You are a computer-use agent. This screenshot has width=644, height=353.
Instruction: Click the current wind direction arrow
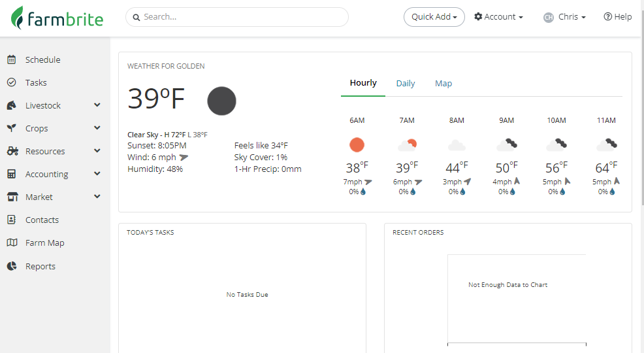tap(184, 158)
